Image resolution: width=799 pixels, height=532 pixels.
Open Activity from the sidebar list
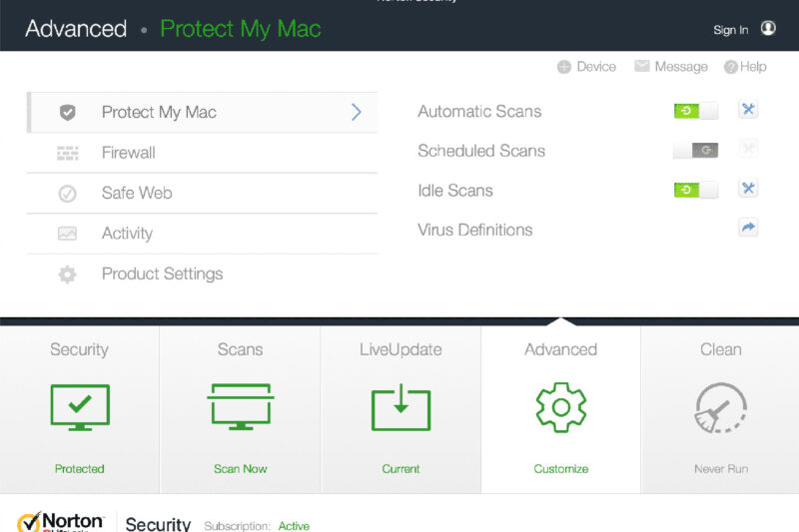tap(202, 234)
